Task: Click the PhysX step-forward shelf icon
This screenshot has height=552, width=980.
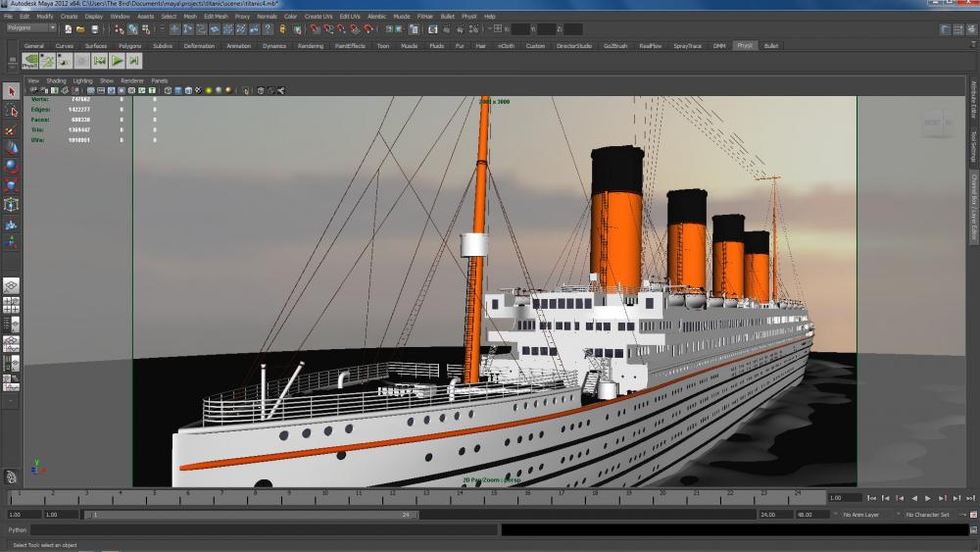Action: [x=134, y=61]
